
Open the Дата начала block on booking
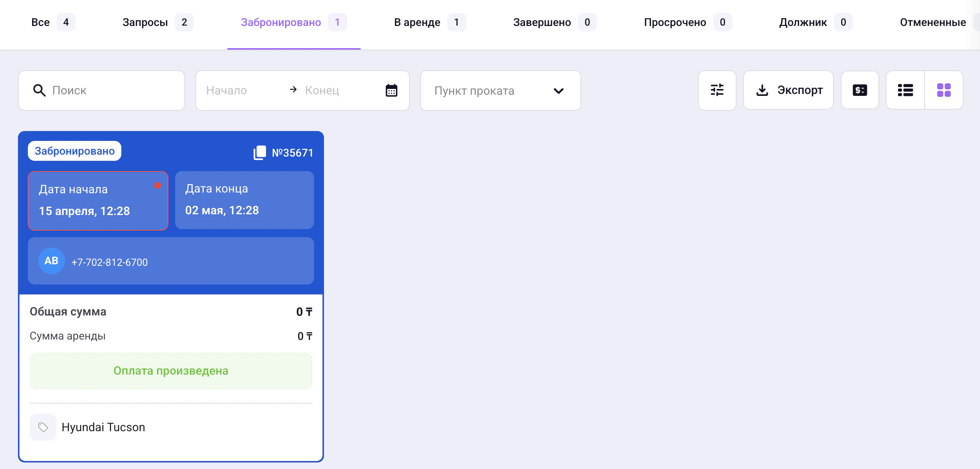click(x=98, y=201)
